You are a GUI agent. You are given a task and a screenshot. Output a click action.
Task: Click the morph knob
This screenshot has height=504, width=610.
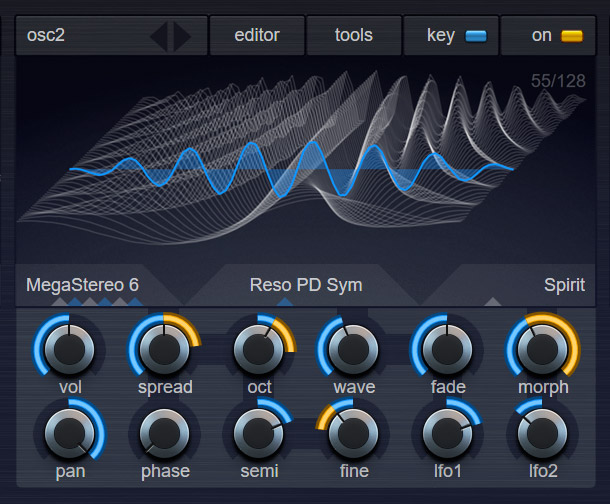[x=542, y=347]
